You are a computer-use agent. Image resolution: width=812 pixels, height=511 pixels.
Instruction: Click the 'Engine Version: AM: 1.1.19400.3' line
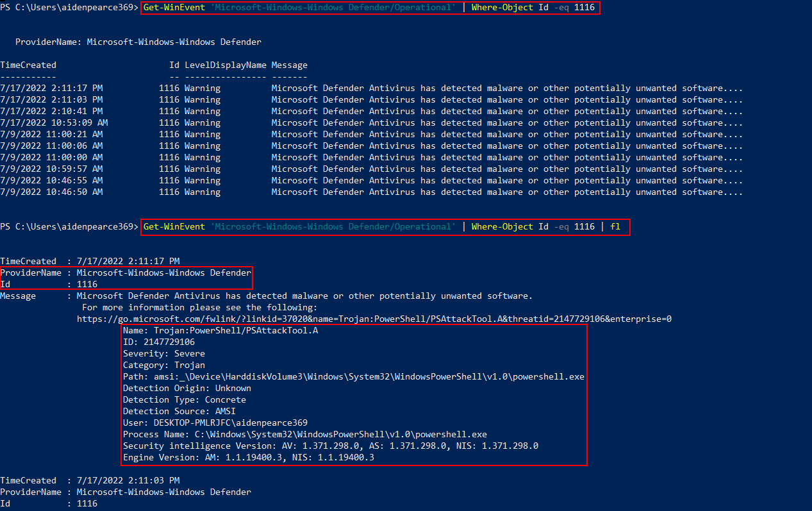(x=249, y=458)
